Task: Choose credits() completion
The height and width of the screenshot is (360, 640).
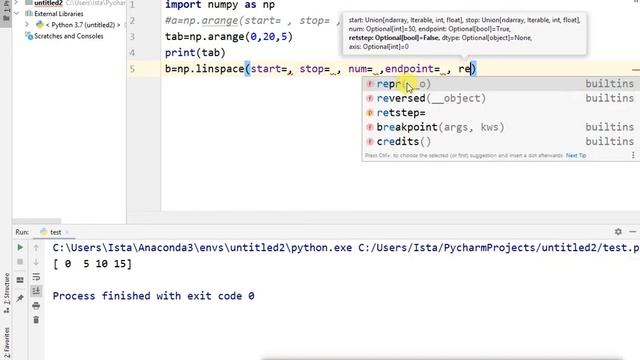Action: tap(501, 142)
